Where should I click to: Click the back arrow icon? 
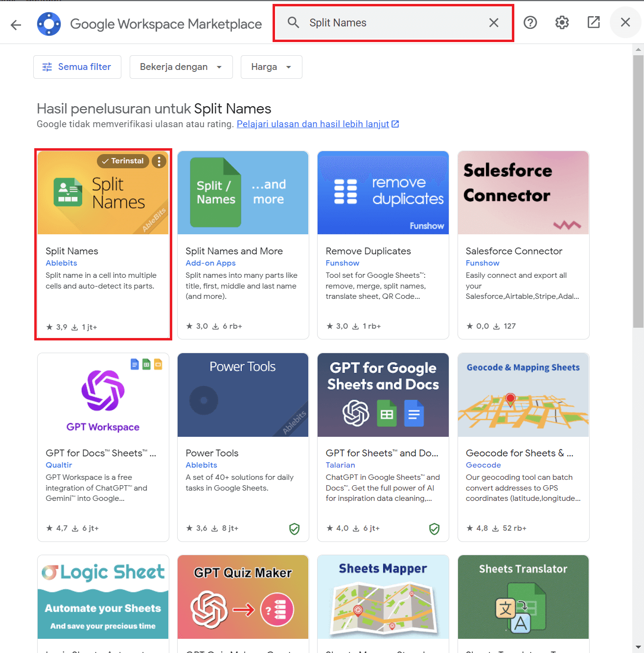[16, 24]
